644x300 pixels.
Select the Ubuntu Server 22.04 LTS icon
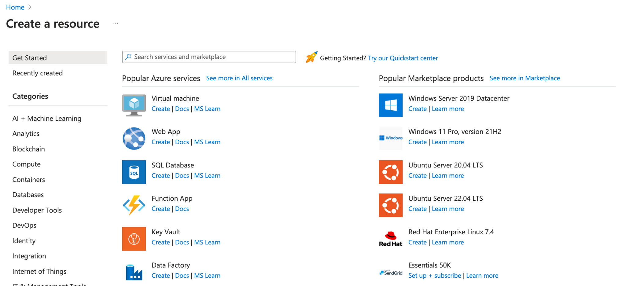[391, 205]
